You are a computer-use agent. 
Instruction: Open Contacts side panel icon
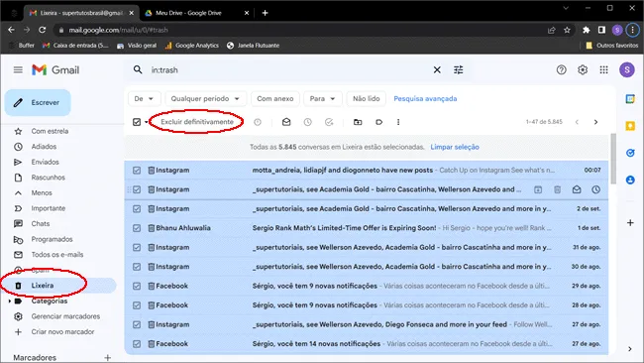pos(630,181)
